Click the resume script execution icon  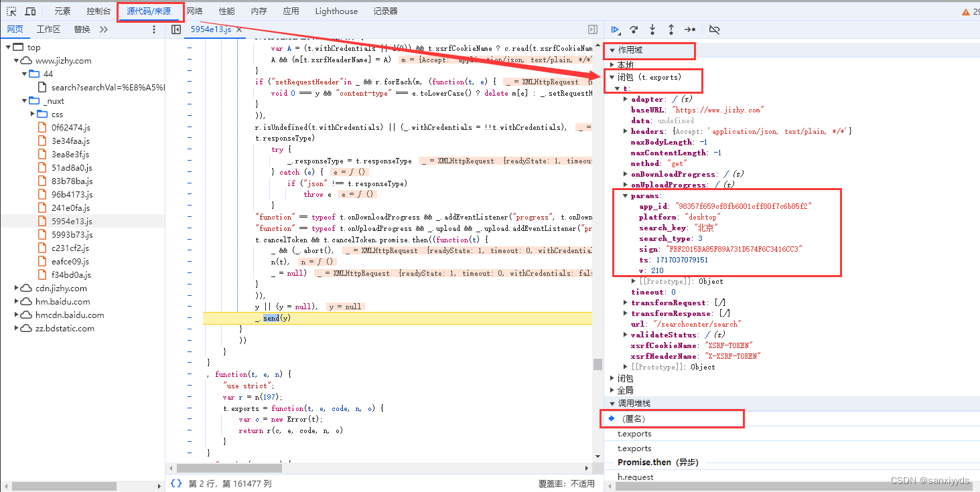[x=616, y=29]
